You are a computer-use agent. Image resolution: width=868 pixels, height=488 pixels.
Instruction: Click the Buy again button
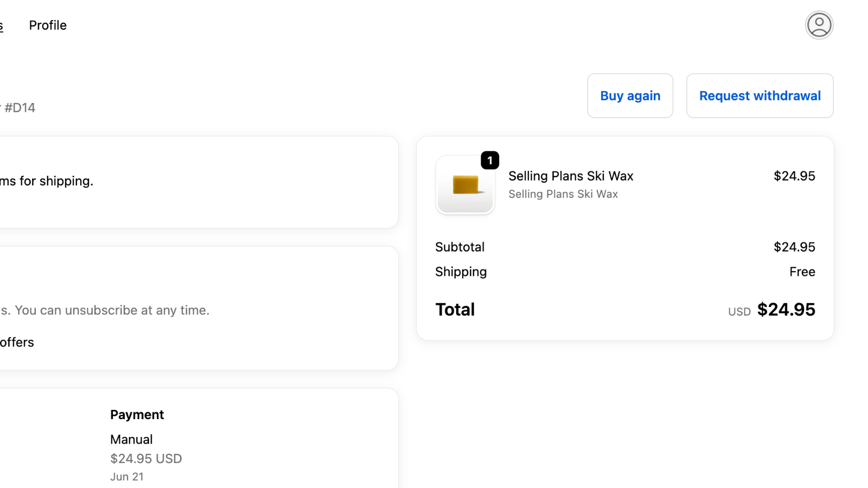click(630, 96)
